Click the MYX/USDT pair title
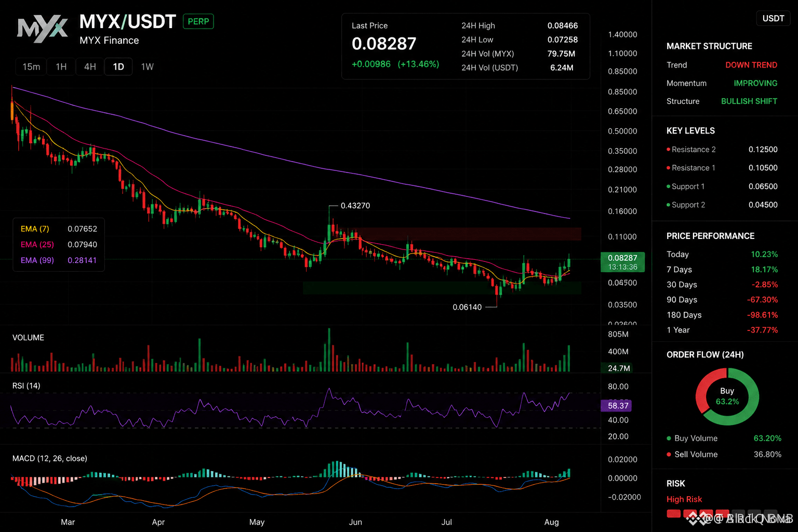The height and width of the screenshot is (532, 798). point(128,22)
